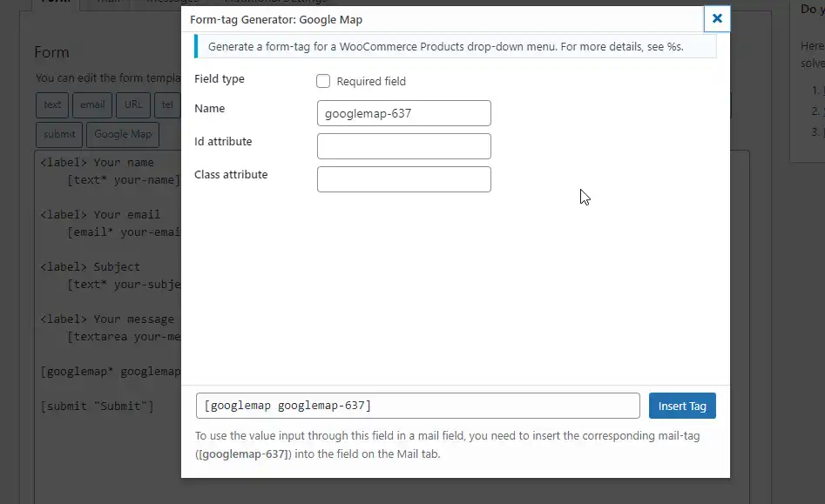This screenshot has width=825, height=504.
Task: Insert the generated tag into the form
Action: pyautogui.click(x=682, y=406)
